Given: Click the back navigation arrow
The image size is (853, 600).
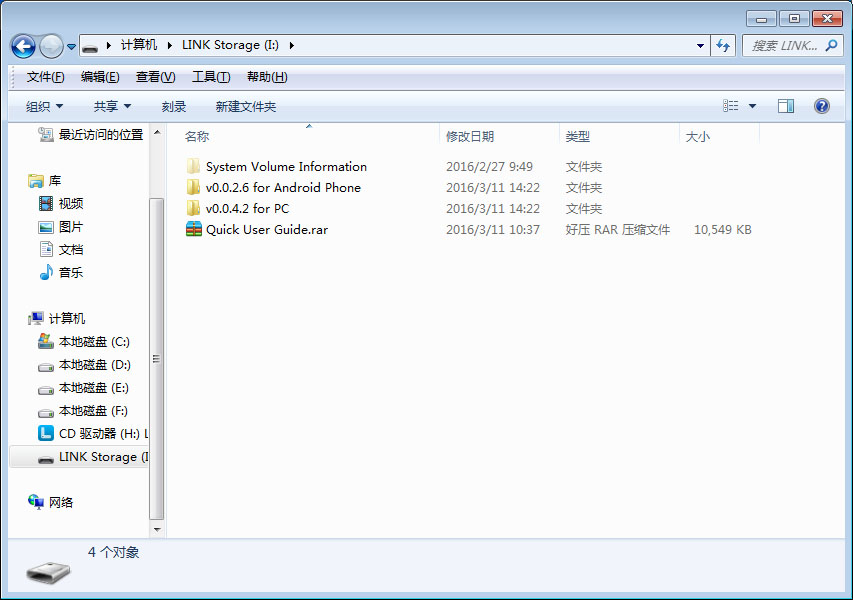Looking at the screenshot, I should pyautogui.click(x=22, y=45).
